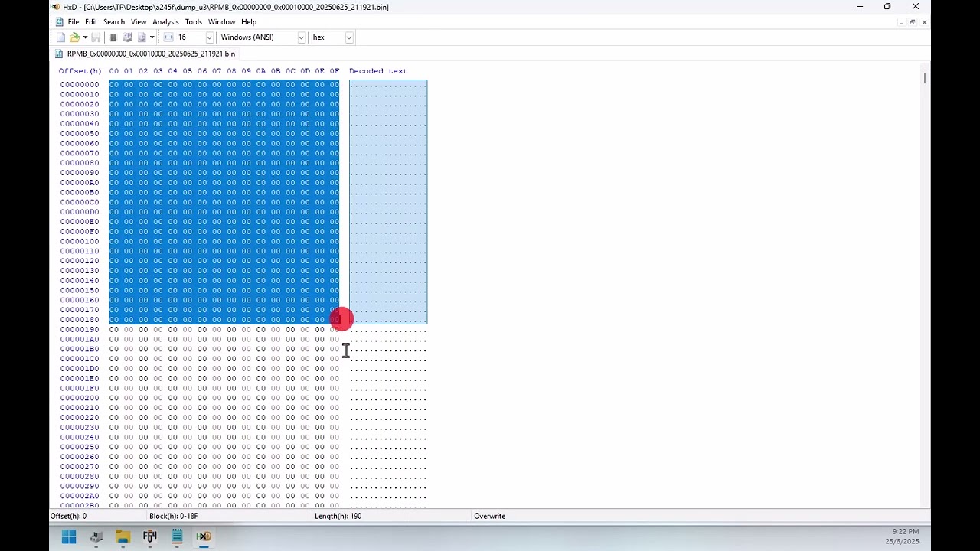980x551 pixels.
Task: Click the bytes-per-row width icon
Action: [168, 37]
